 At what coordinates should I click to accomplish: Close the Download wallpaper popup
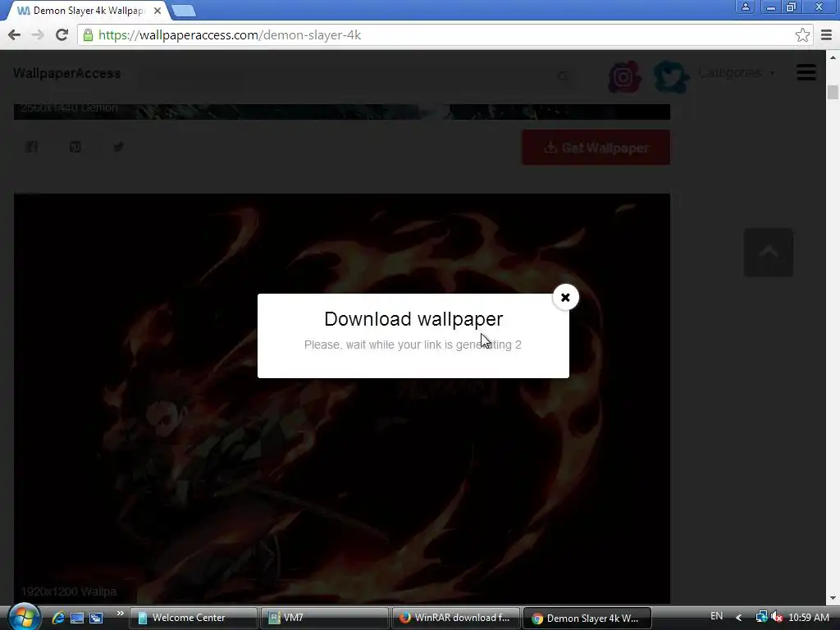click(565, 297)
